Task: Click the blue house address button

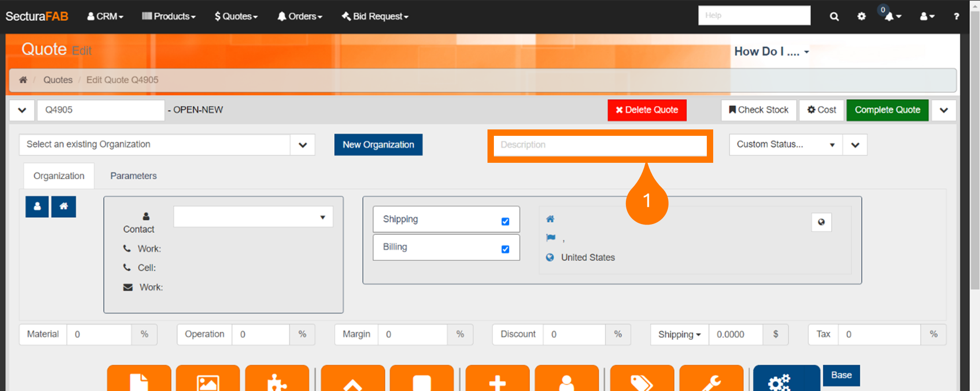Action: click(64, 207)
